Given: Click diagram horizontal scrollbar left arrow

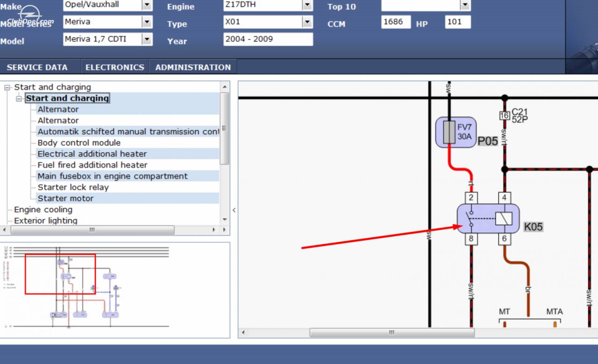Looking at the screenshot, I should coord(243,333).
